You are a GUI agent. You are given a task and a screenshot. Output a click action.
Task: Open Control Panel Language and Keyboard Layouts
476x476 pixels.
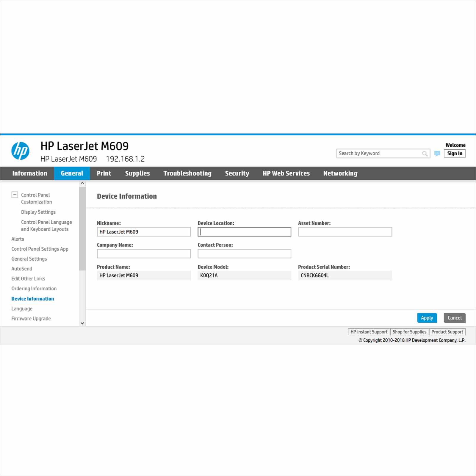(x=46, y=226)
